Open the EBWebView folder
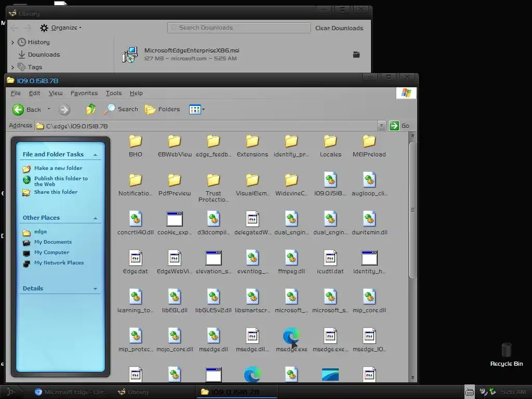The image size is (532, 399). (x=175, y=141)
